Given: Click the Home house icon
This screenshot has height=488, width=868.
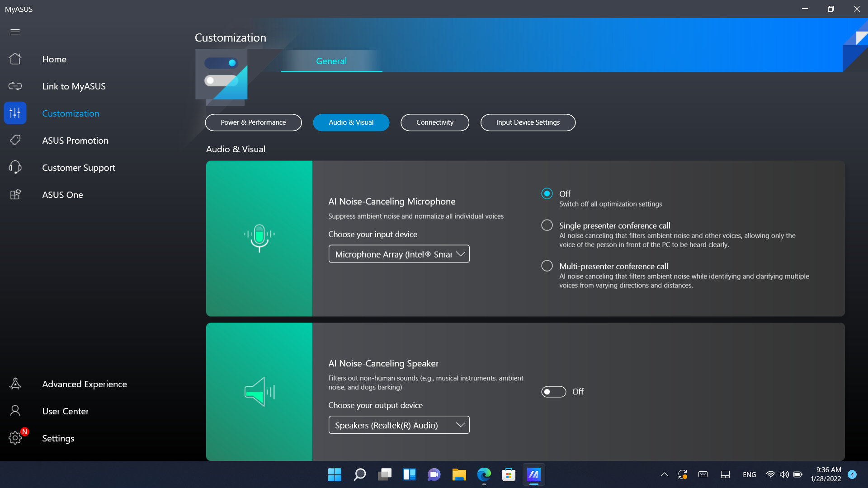Looking at the screenshot, I should 15,59.
